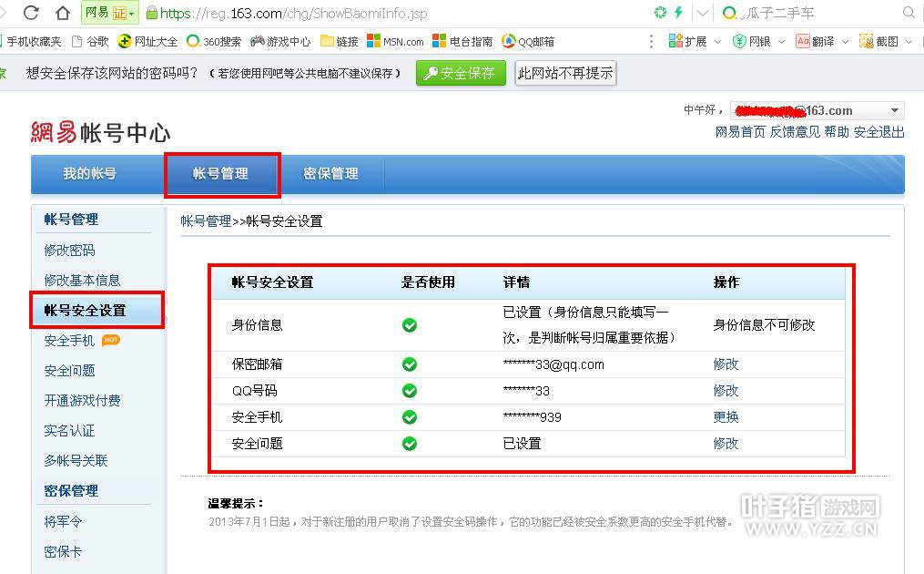
Task: Select 修改密码 in the sidebar
Action: pos(69,250)
